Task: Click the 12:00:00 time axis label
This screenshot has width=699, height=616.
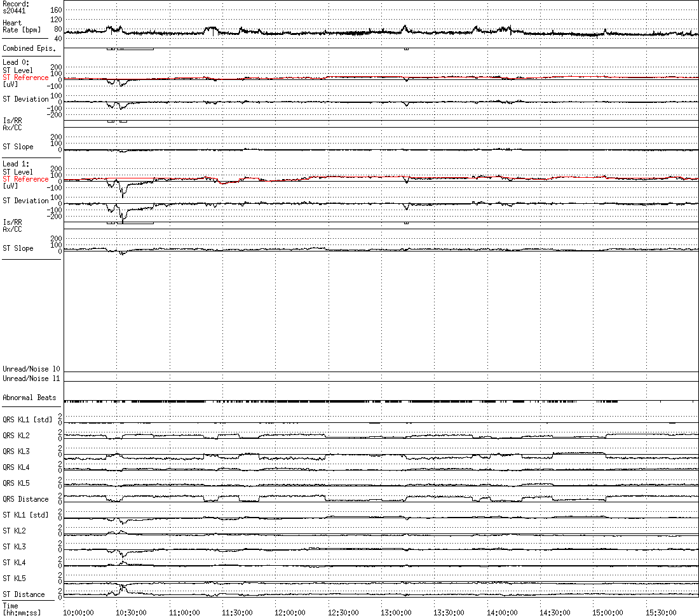Action: tap(289, 612)
